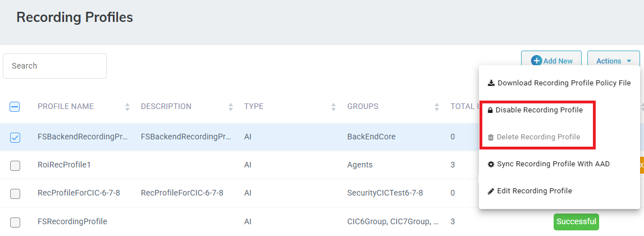
Task: Toggle the select-all header checkbox
Action: [x=15, y=107]
